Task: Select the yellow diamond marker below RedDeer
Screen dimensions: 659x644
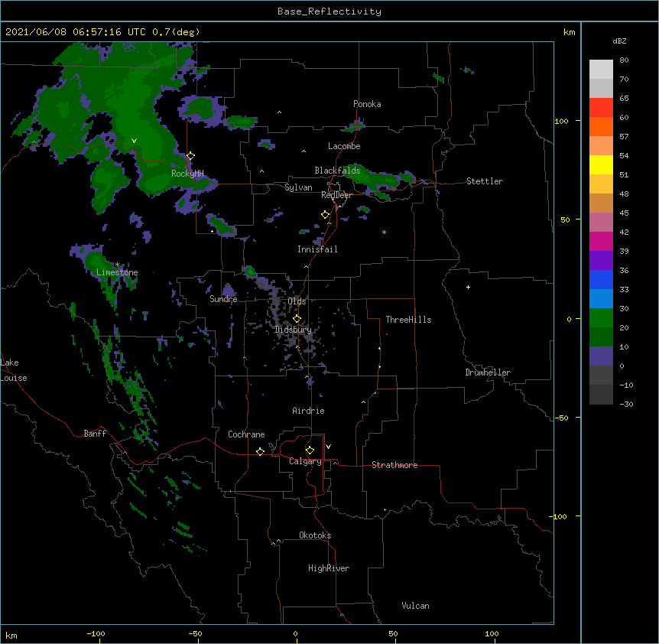Action: [326, 215]
